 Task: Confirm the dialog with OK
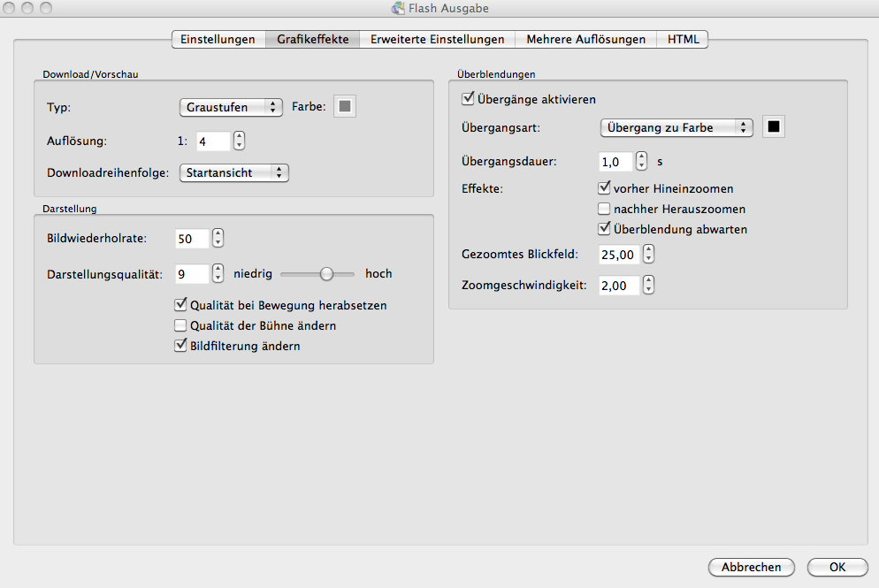click(x=837, y=567)
